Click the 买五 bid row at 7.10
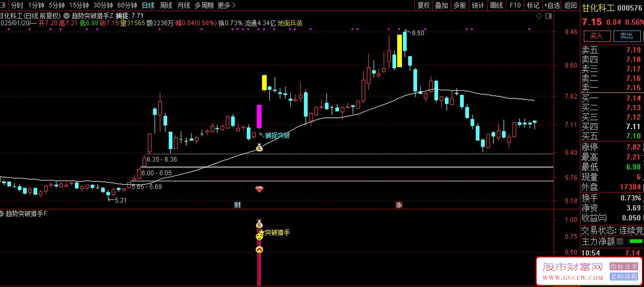The height and width of the screenshot is (287, 644). pos(612,135)
